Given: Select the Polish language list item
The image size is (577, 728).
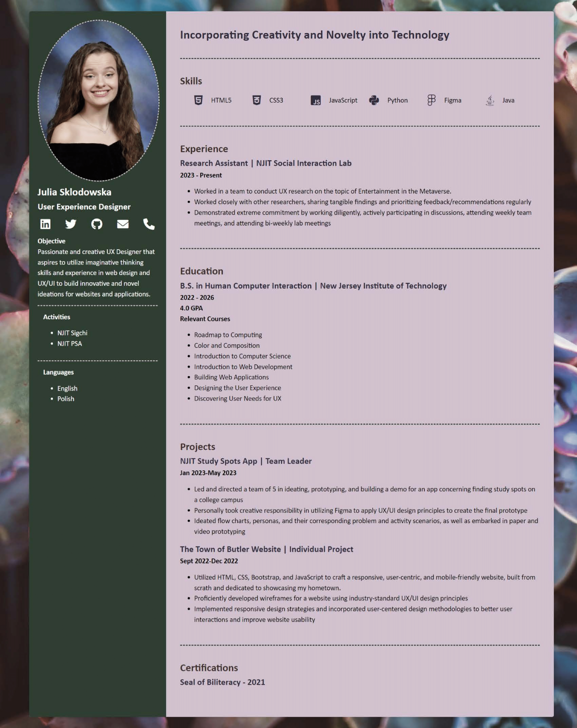Looking at the screenshot, I should 65,399.
